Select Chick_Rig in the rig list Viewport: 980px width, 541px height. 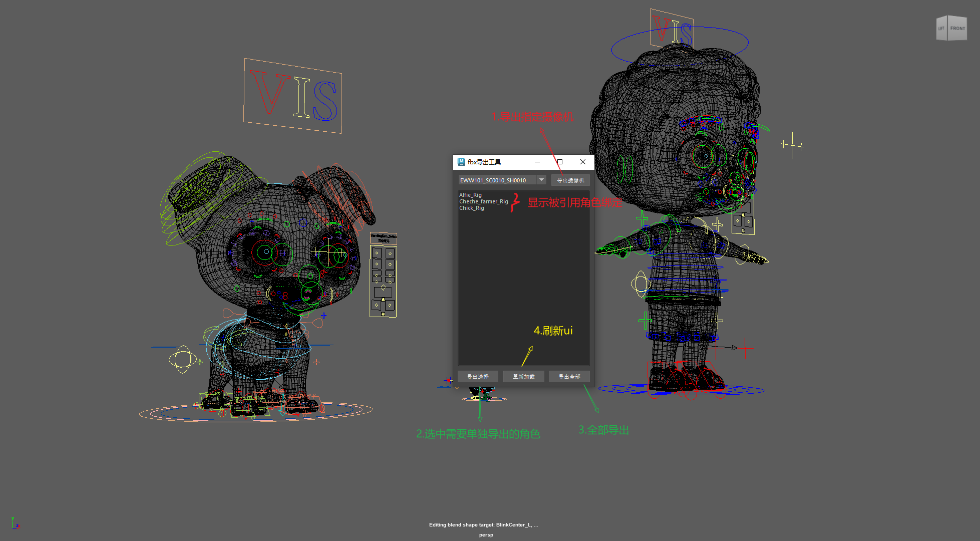point(472,208)
